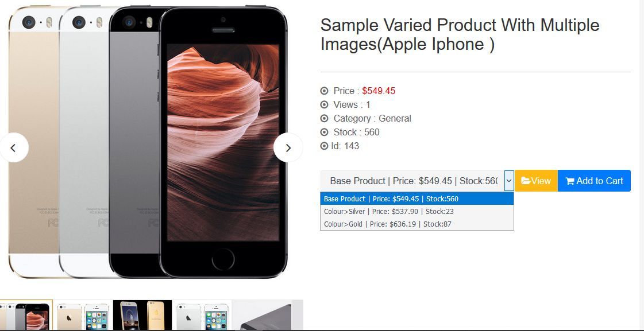Click the bullet icon beside Category
This screenshot has width=644, height=331.
(325, 119)
